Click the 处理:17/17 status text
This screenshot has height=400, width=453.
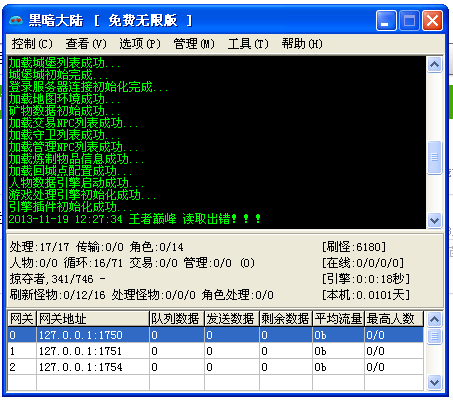pyautogui.click(x=39, y=247)
